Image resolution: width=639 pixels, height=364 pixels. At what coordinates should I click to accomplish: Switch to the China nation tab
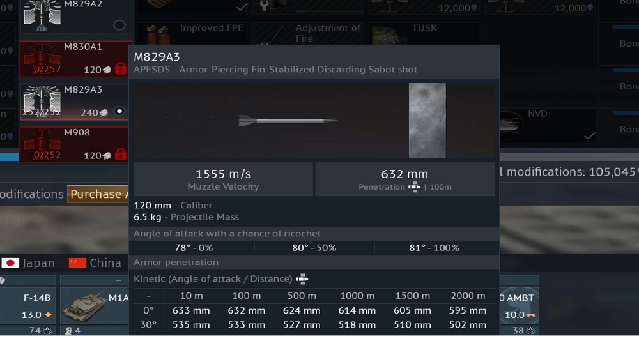click(95, 263)
